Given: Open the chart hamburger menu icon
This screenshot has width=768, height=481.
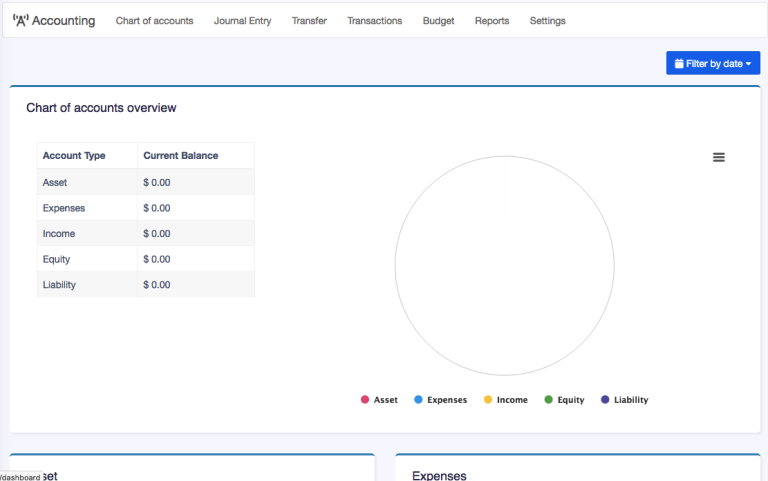Looking at the screenshot, I should point(718,157).
